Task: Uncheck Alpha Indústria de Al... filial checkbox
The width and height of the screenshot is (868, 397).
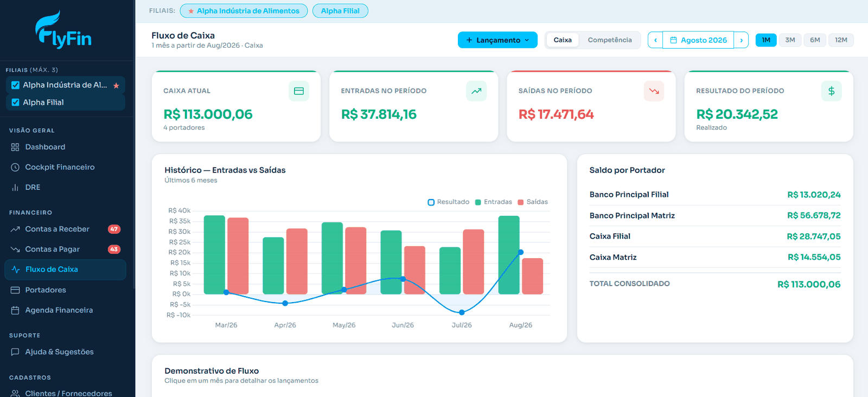Action: (x=15, y=85)
